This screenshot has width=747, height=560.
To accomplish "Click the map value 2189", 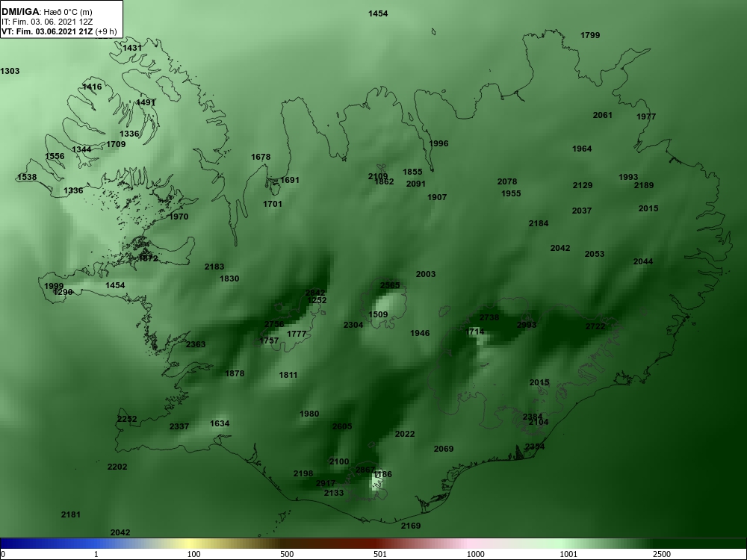I will [644, 185].
